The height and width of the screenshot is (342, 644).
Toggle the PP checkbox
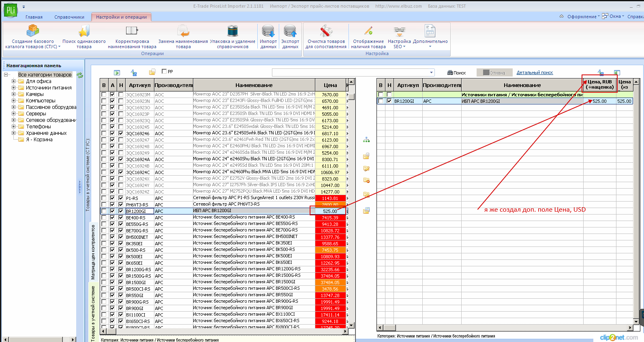[164, 71]
